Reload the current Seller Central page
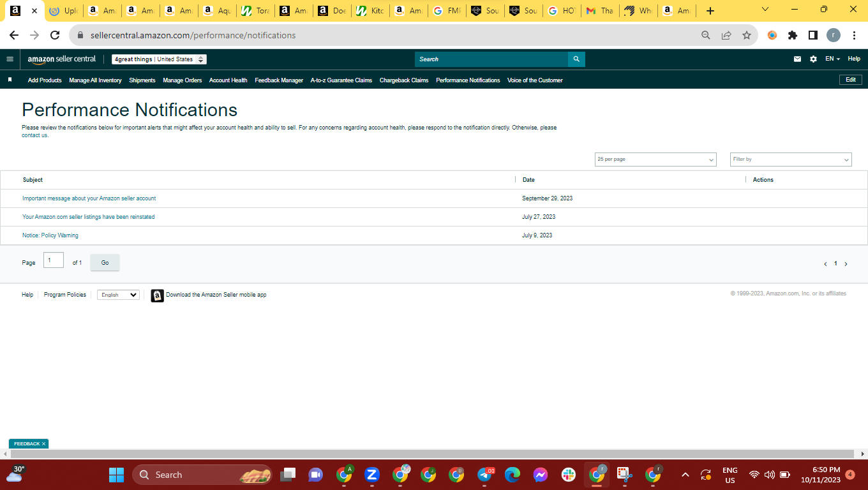868x490 pixels. 55,35
